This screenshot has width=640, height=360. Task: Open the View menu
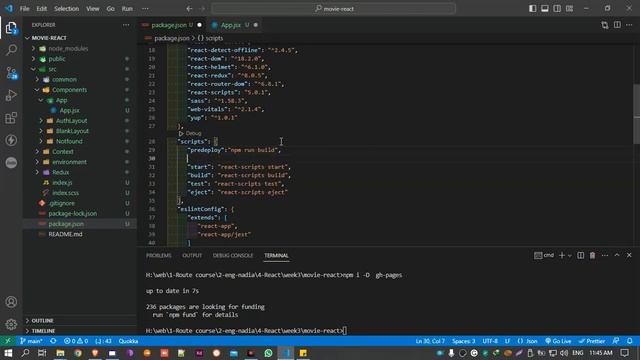click(x=93, y=9)
